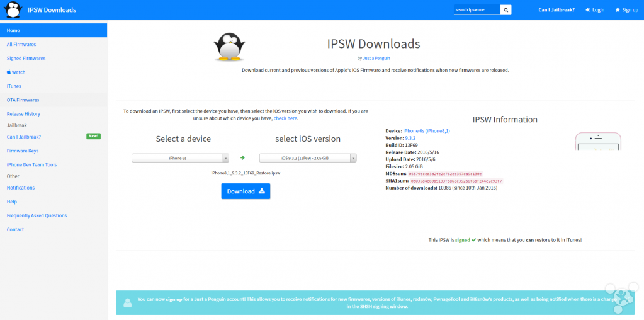644x320 pixels.
Task: Click the iPhone8,1_9.3.2_13F69_Restore.ipsw filename
Action: (x=246, y=173)
